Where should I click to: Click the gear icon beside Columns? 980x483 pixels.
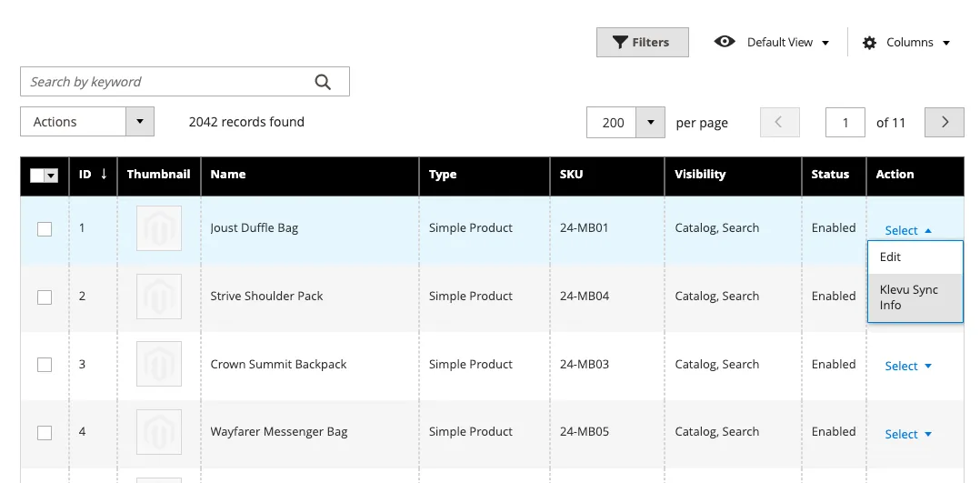pyautogui.click(x=869, y=43)
